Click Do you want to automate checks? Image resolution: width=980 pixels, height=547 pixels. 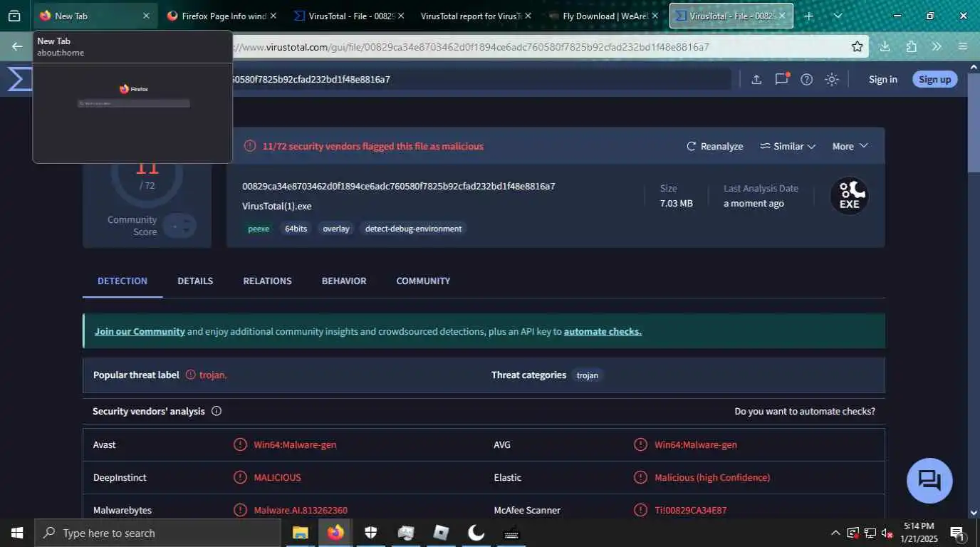coord(805,411)
